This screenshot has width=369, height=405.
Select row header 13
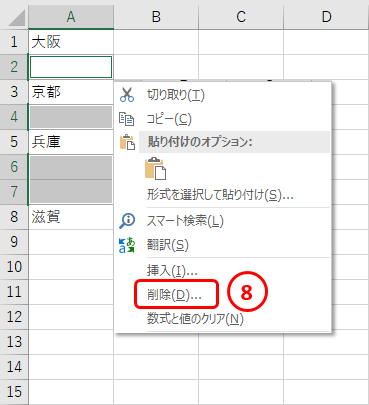coord(14,342)
